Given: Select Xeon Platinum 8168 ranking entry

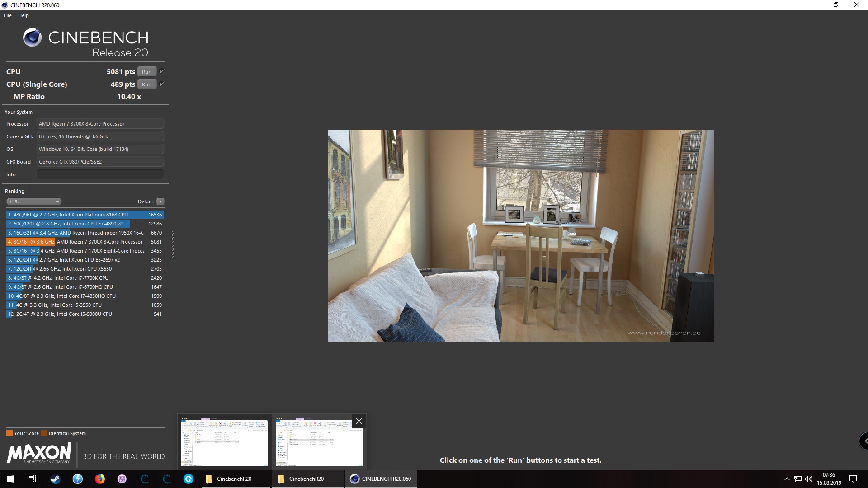Looking at the screenshot, I should click(85, 215).
